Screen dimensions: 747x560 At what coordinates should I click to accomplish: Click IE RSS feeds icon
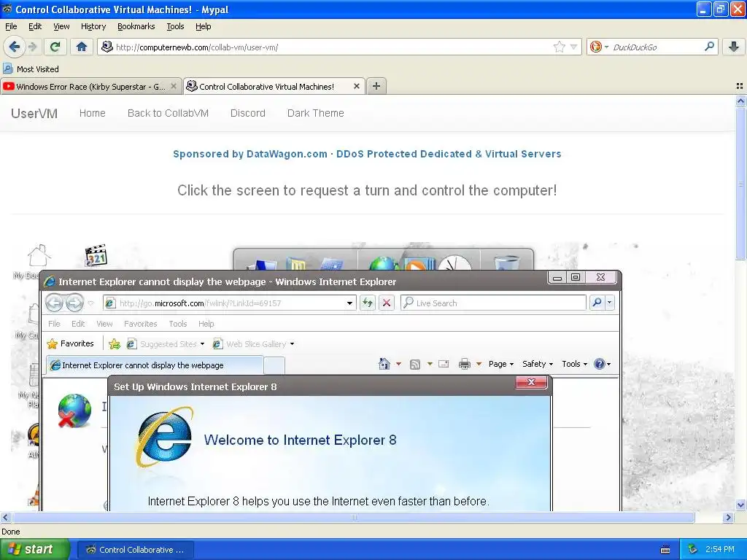pyautogui.click(x=415, y=365)
